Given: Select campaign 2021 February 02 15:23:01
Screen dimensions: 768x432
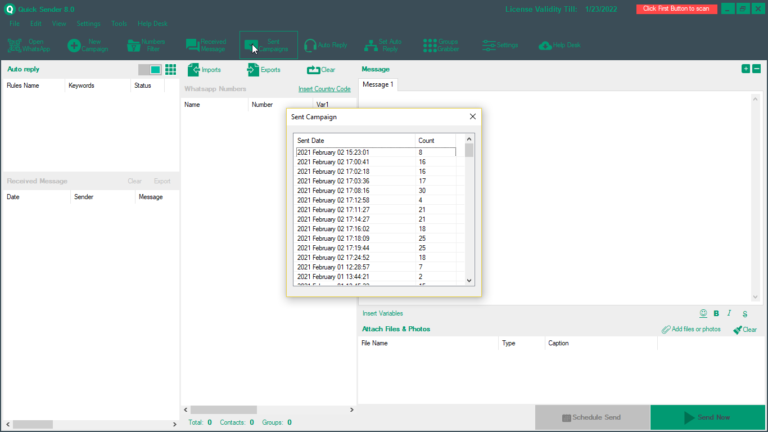Looking at the screenshot, I should 376,152.
